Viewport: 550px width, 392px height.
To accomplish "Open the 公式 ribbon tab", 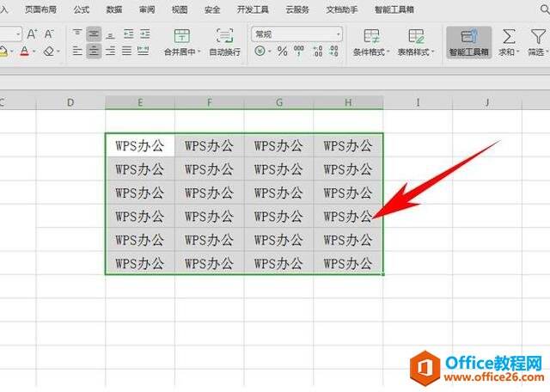I will click(x=82, y=9).
